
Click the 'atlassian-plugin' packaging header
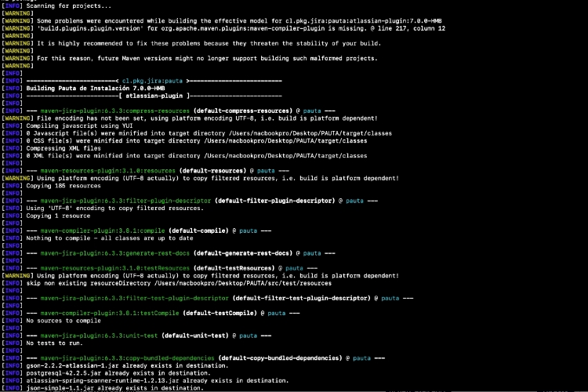tap(154, 96)
